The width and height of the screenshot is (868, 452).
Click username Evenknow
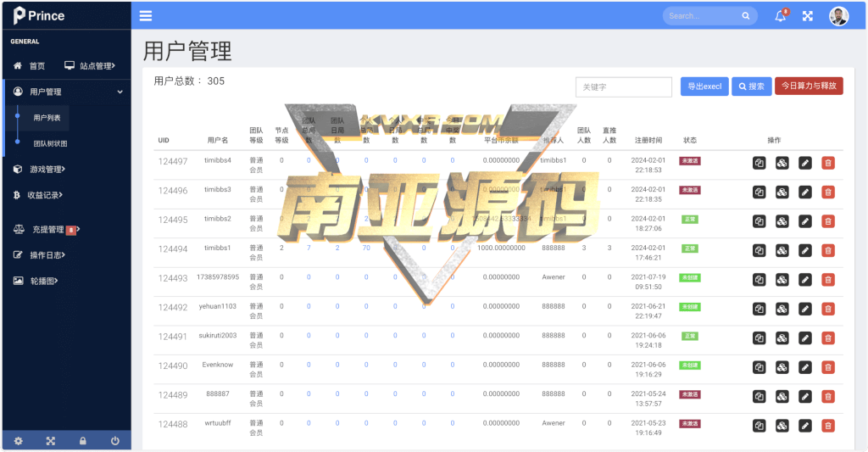coord(218,365)
